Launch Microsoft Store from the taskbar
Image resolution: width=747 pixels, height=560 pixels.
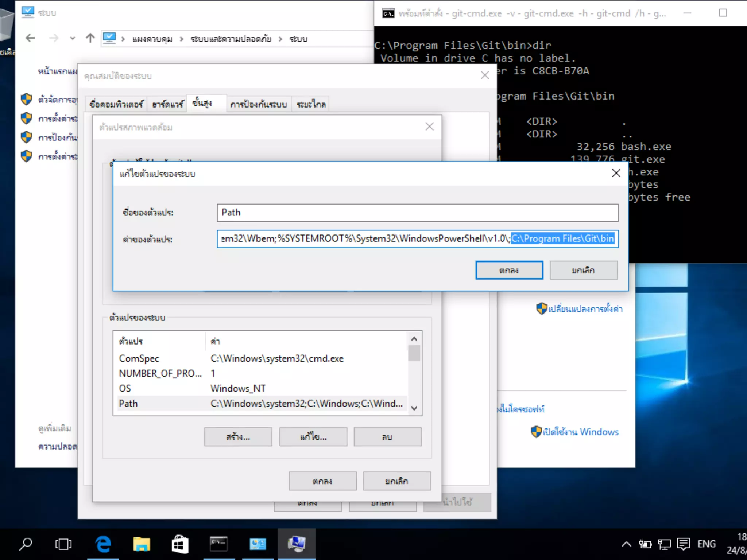[180, 544]
